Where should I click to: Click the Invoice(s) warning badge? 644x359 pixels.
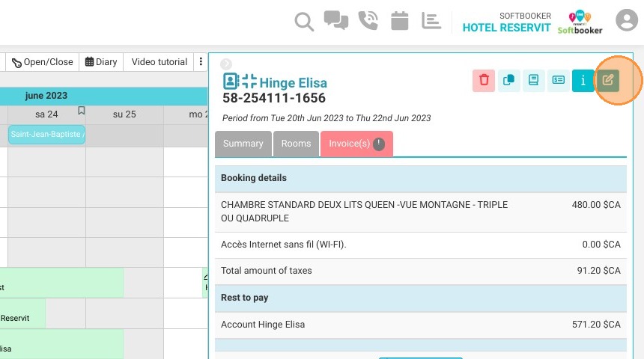tap(379, 144)
